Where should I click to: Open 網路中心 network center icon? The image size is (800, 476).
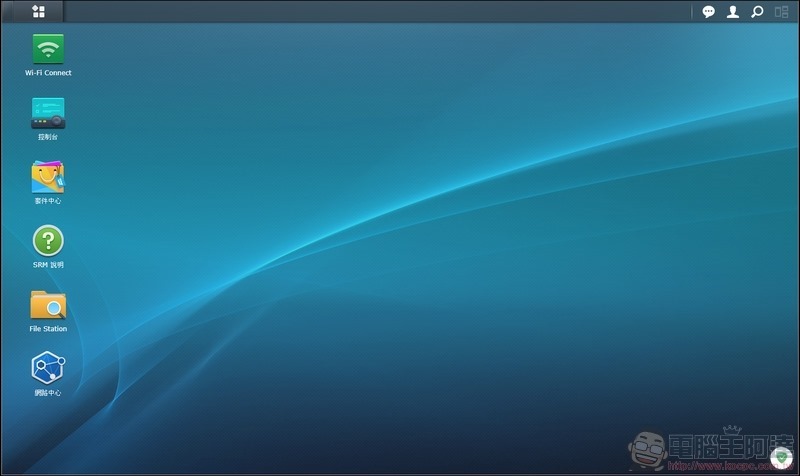tap(48, 368)
